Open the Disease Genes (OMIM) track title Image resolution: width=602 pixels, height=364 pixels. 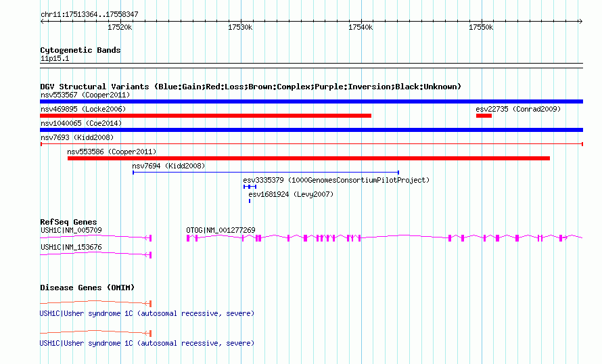(x=87, y=288)
